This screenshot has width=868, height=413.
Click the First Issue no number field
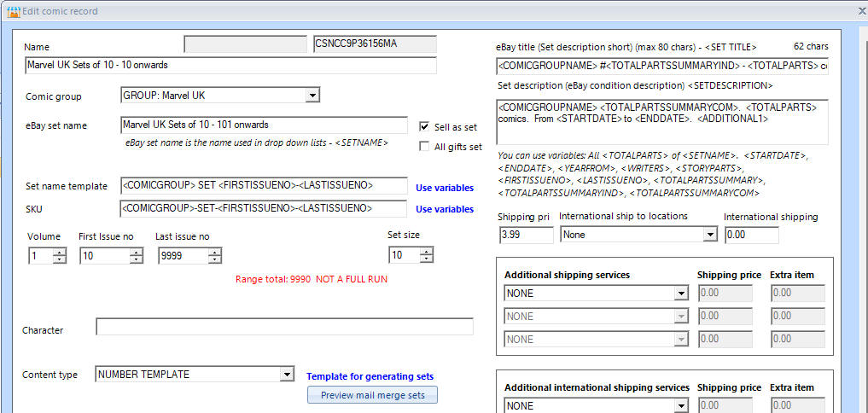pyautogui.click(x=105, y=256)
